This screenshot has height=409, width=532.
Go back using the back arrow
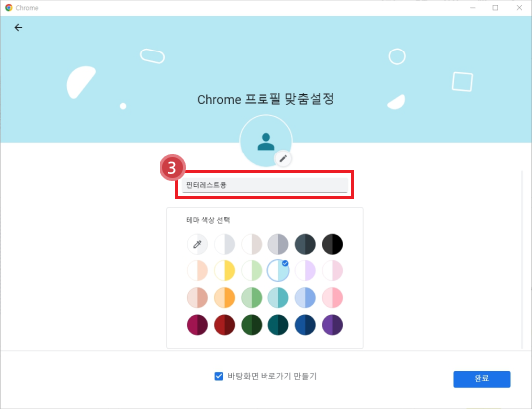point(18,27)
